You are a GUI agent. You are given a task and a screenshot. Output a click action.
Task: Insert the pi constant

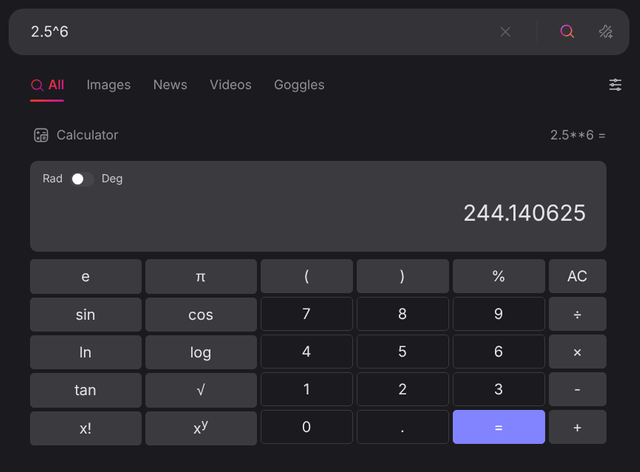[201, 276]
